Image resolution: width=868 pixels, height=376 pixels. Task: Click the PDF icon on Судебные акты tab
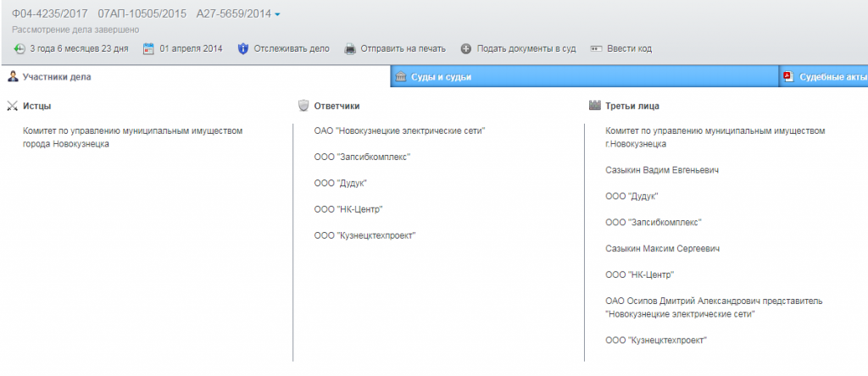(x=789, y=77)
